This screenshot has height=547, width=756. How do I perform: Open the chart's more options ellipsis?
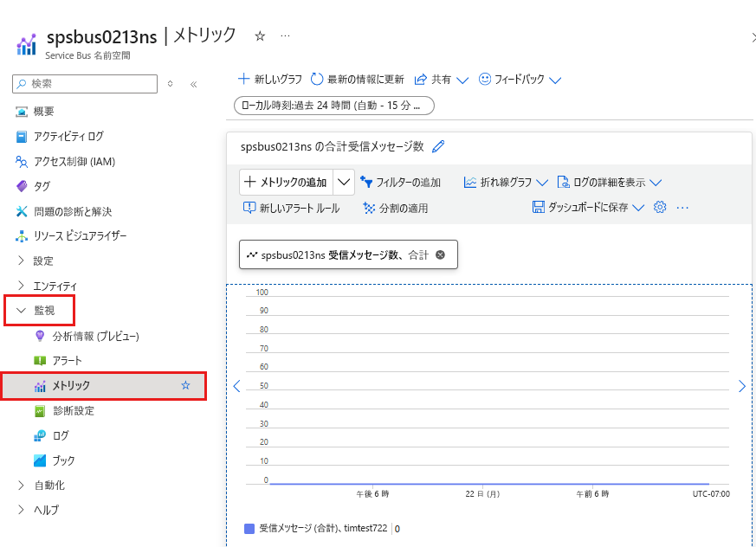682,208
